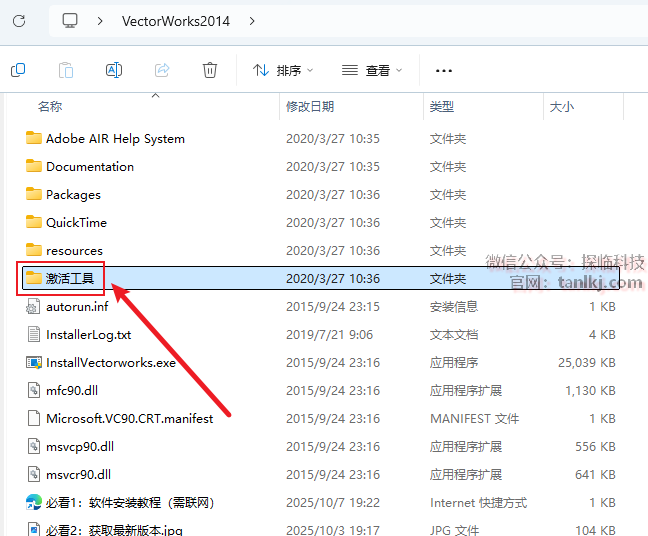Click the 2019/7/21 9:06 date cell

329,335
